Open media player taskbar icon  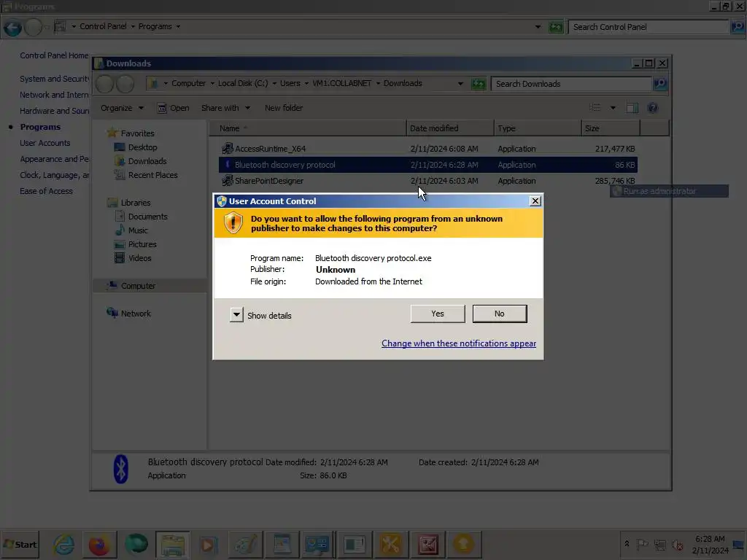coord(208,544)
